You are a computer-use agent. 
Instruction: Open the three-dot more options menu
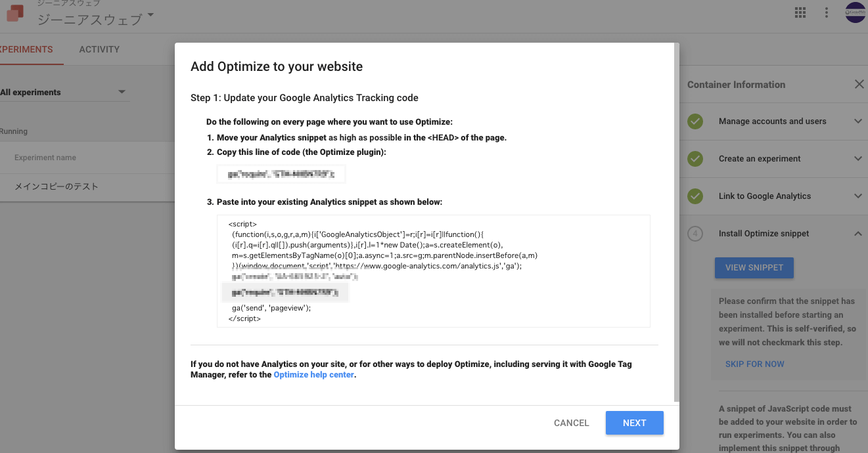(826, 12)
